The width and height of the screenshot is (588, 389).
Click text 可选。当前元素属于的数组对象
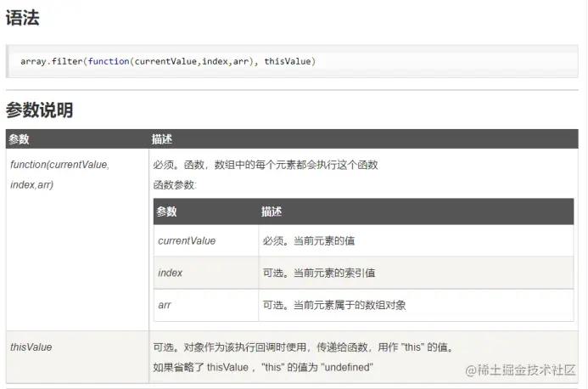tap(334, 305)
